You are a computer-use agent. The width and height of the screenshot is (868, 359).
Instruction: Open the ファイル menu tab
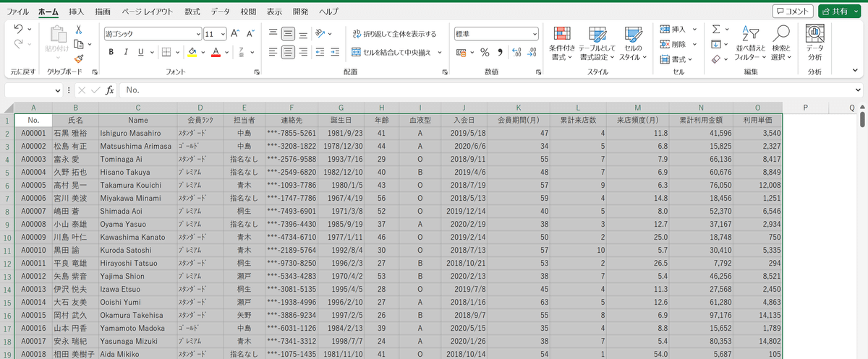[x=18, y=12]
